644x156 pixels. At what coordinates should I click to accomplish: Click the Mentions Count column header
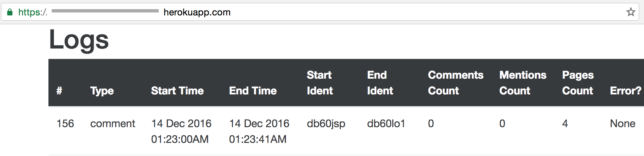point(523,83)
